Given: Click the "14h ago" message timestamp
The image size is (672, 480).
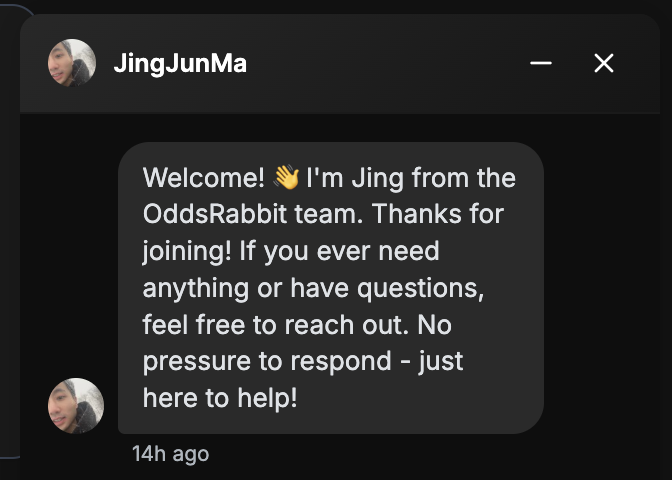Looking at the screenshot, I should 170,453.
